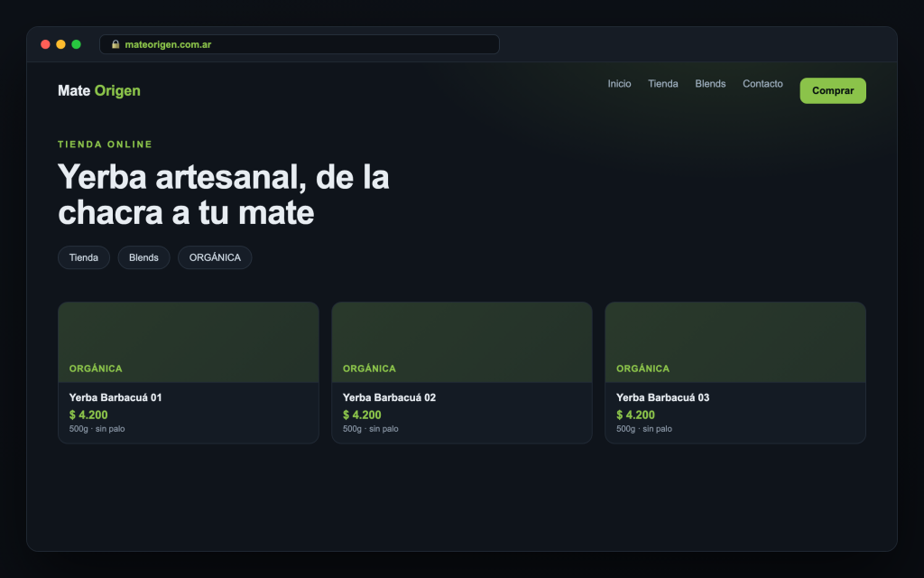Click "500g · sin palo" under Barbacuá 01
Image resolution: width=924 pixels, height=578 pixels.
[x=97, y=429]
